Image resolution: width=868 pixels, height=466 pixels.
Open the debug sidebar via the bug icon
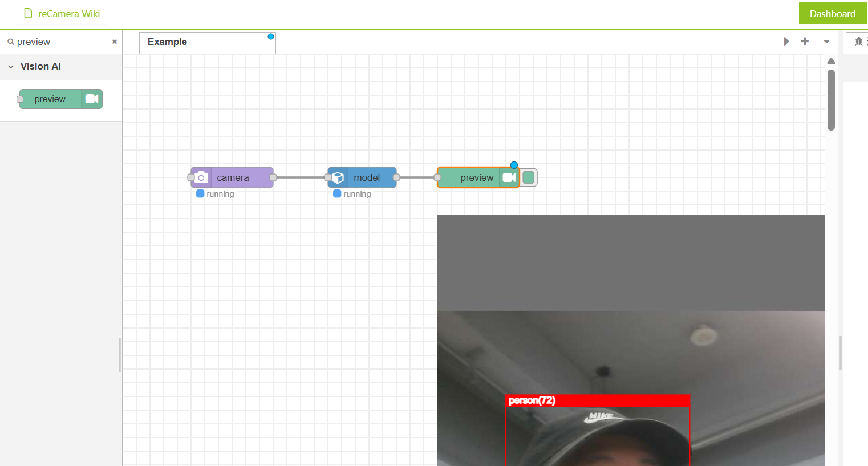tap(858, 42)
